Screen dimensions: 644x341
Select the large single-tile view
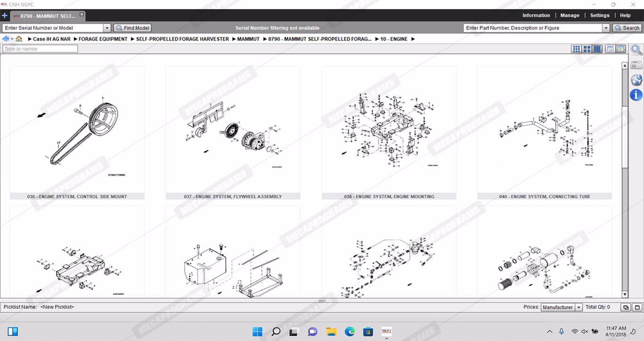[x=597, y=49]
